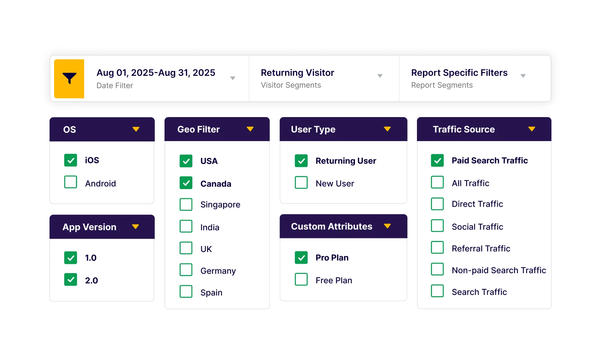Click the Non-paid Search Traffic label

[x=498, y=270]
